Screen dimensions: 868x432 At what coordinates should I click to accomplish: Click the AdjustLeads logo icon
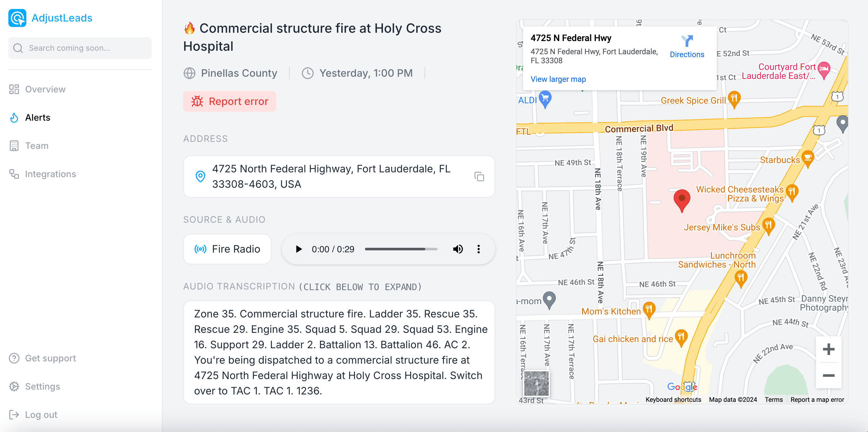pos(17,18)
